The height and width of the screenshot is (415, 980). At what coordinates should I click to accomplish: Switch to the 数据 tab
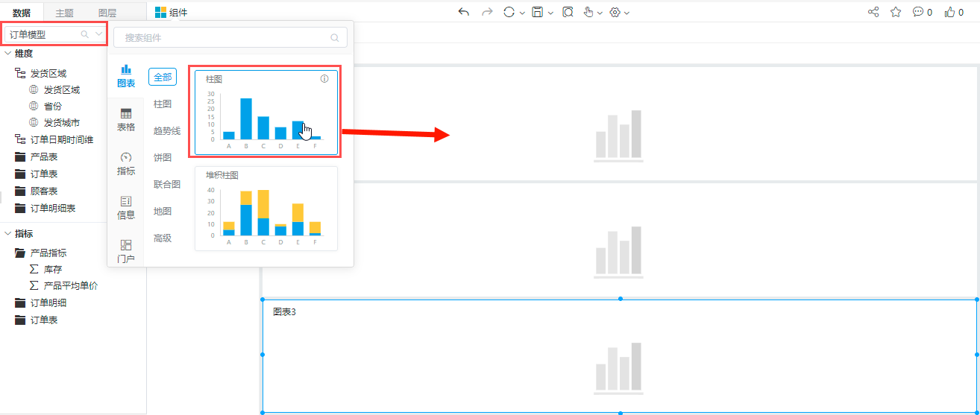click(x=22, y=13)
